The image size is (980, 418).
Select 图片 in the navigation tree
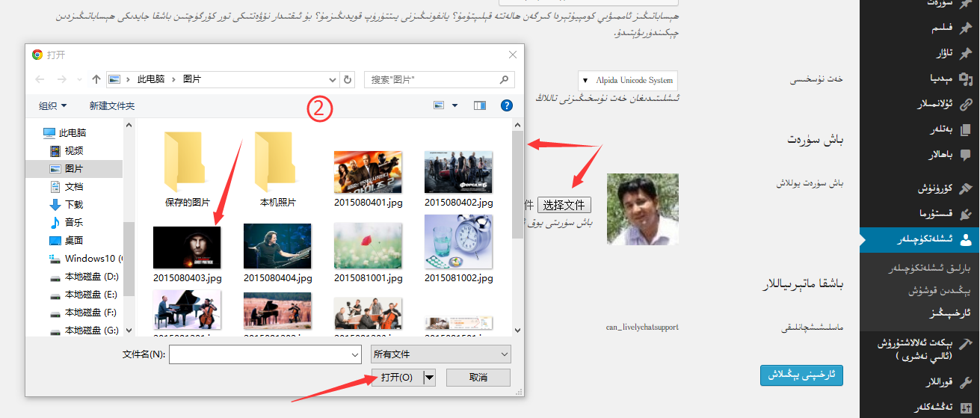(74, 168)
